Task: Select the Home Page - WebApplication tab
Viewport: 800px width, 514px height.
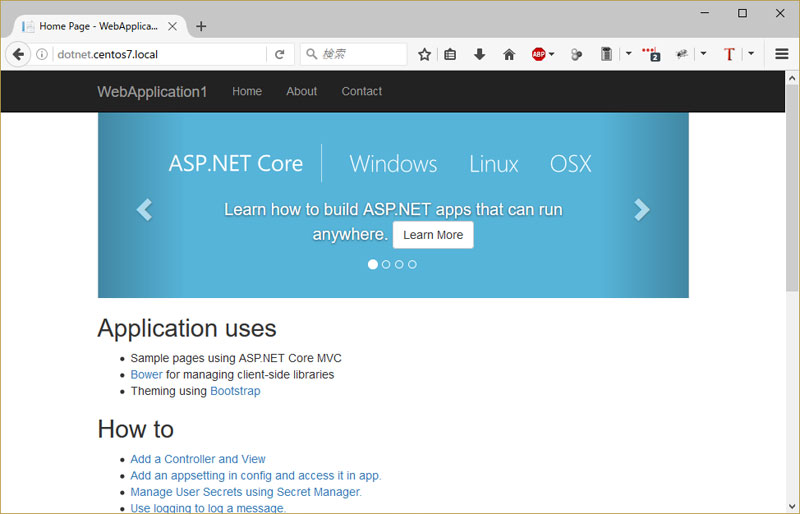Action: click(x=98, y=26)
